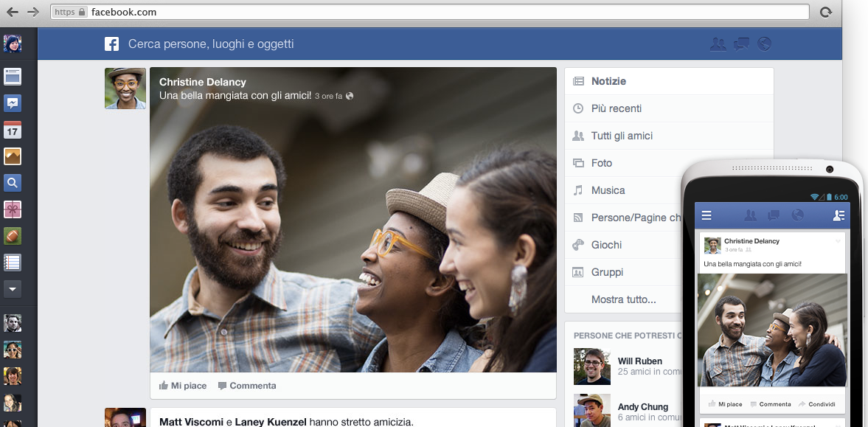868x427 pixels.
Task: Open friend requests icon in desktop header
Action: (718, 44)
